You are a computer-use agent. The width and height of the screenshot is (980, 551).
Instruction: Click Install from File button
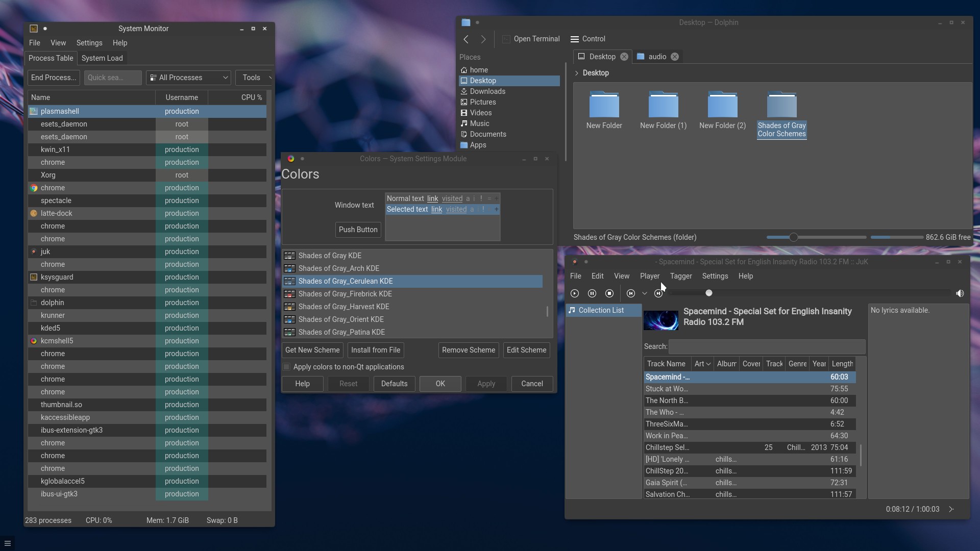pos(376,350)
